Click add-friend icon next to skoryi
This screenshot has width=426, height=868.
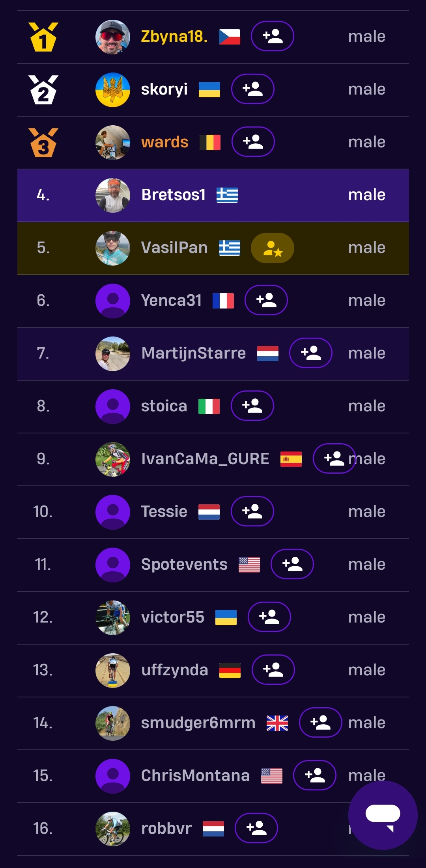click(252, 89)
